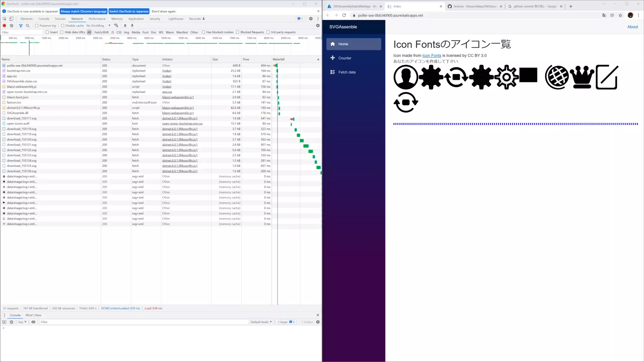The image size is (644, 362).
Task: Enable the Preserve log checkbox
Action: [x=36, y=26]
